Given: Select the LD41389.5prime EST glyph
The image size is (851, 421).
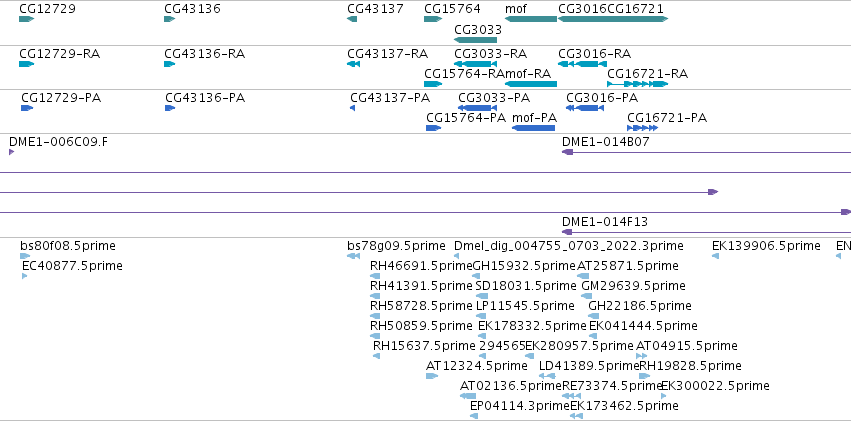Looking at the screenshot, I should pyautogui.click(x=547, y=376).
